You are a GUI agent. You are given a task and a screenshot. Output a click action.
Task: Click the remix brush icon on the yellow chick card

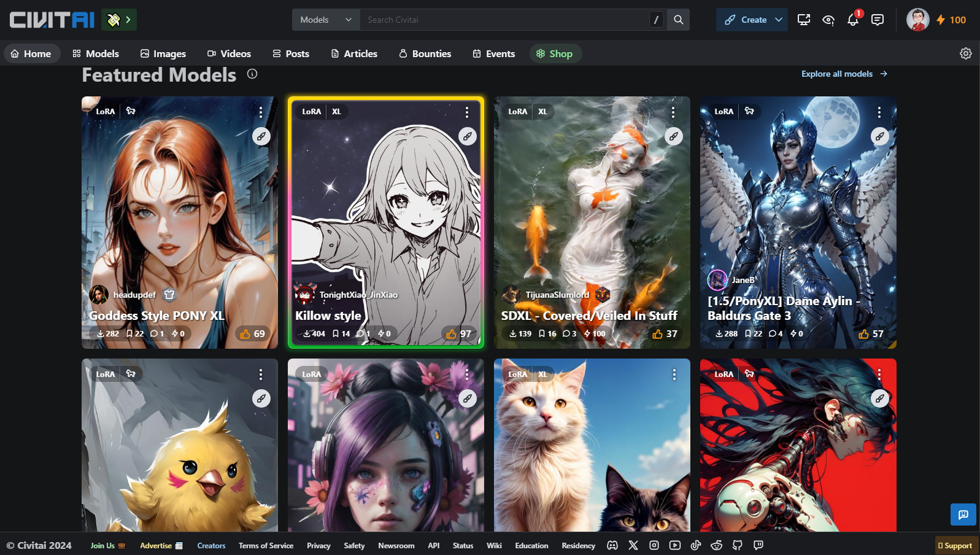(x=261, y=398)
